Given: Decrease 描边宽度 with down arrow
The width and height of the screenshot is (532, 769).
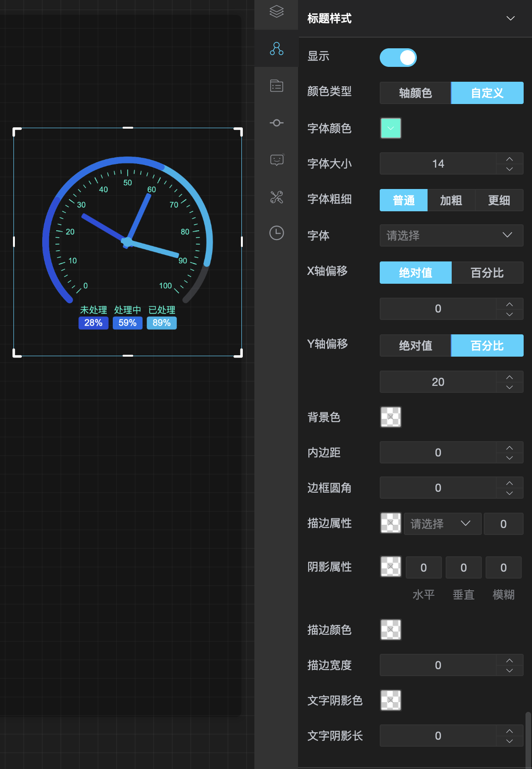Looking at the screenshot, I should pyautogui.click(x=510, y=671).
